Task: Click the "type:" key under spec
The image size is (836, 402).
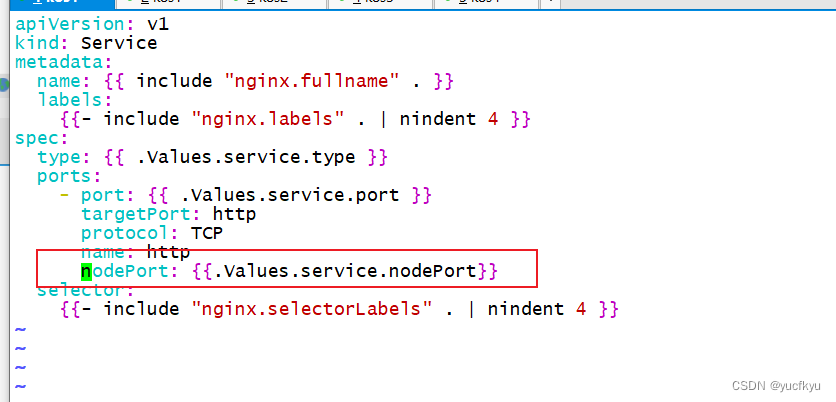Action: point(64,157)
